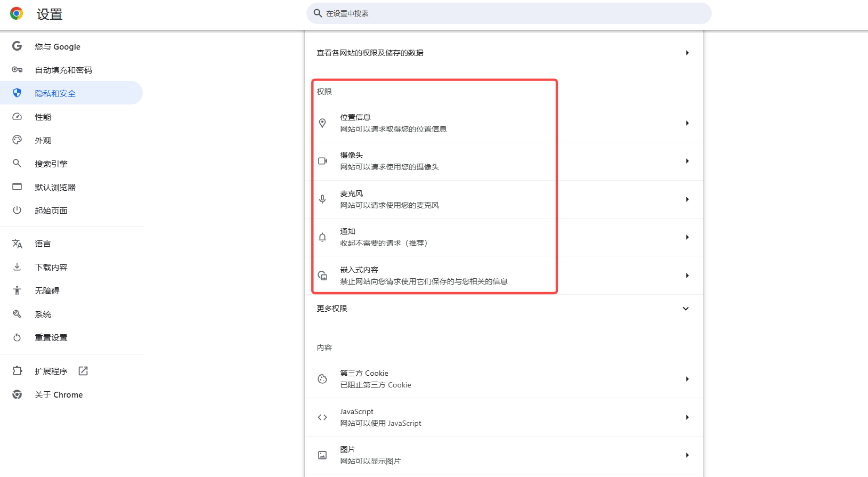
Task: Click the camera icon for 摄像头
Action: coord(322,161)
